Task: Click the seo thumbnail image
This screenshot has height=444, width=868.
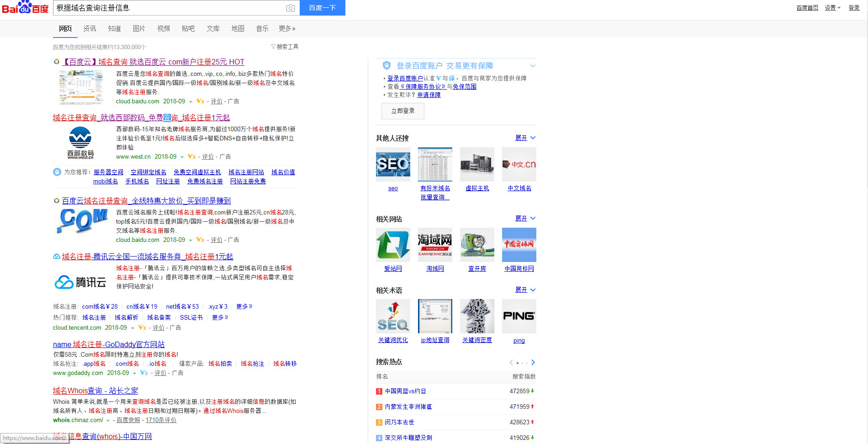Action: (393, 164)
